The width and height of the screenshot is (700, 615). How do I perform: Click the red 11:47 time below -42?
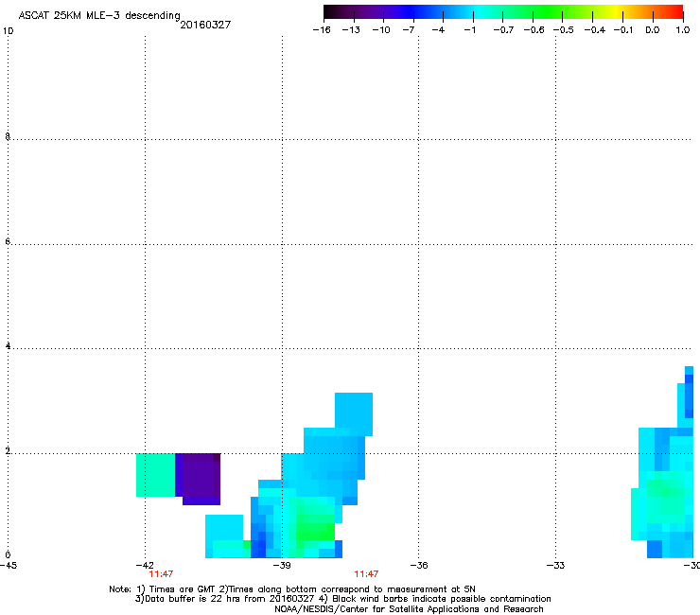click(161, 574)
